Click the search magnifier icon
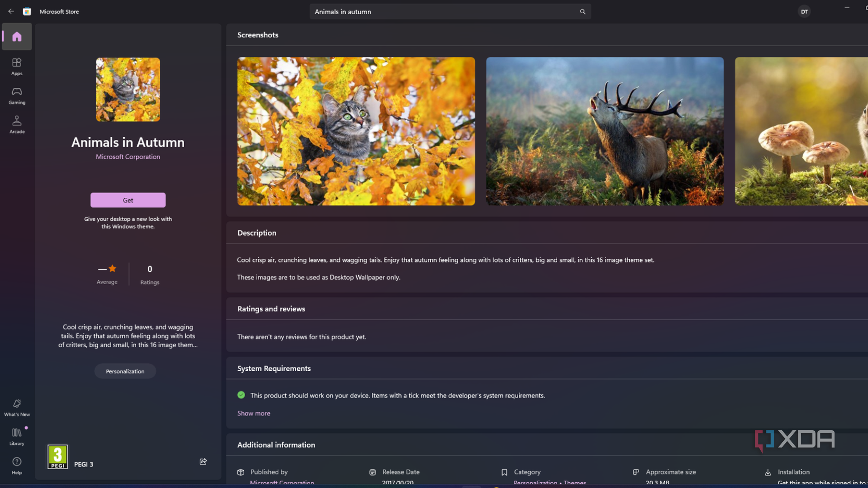 click(582, 11)
